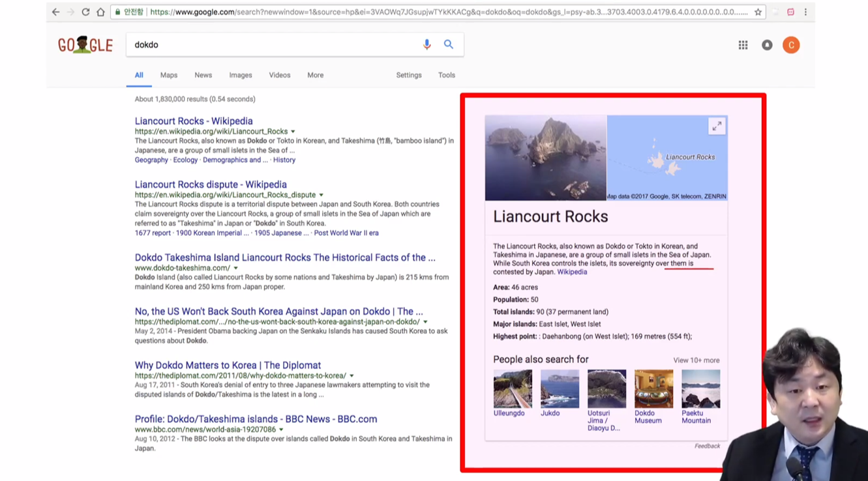This screenshot has height=481, width=868.
Task: Open Liancourt Rocks - Wikipedia result
Action: [x=194, y=121]
